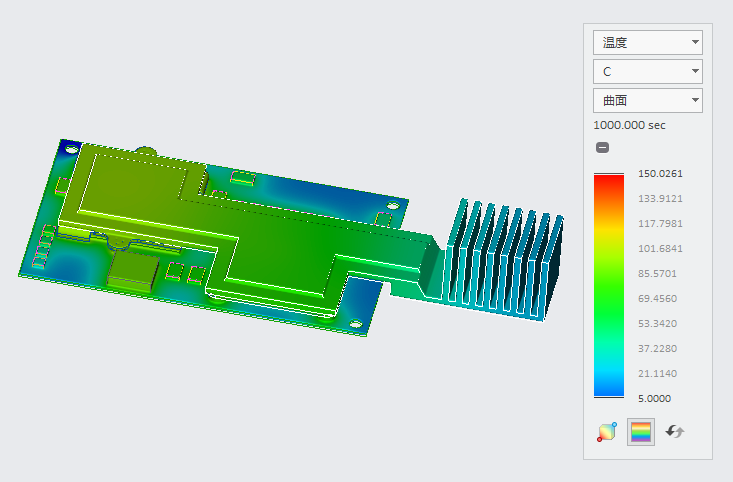Screen dimensions: 733x482
Task: Toggle the rainbow color legend icon
Action: pos(640,432)
